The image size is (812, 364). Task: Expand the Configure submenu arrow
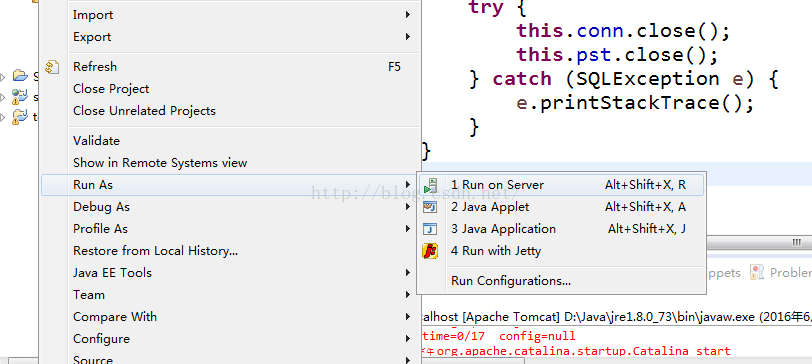(x=408, y=339)
